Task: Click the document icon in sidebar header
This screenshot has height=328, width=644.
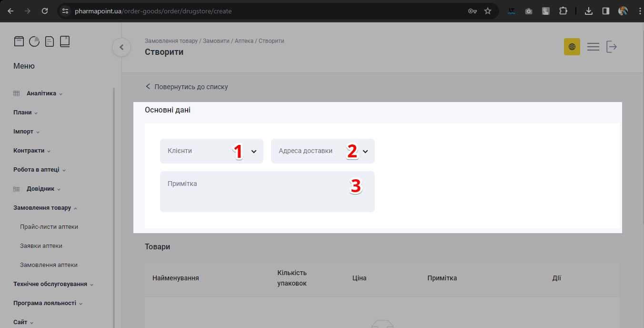Action: (x=50, y=41)
